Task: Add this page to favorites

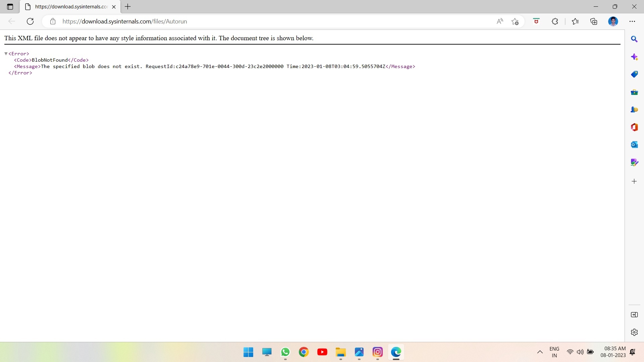Action: point(515,21)
